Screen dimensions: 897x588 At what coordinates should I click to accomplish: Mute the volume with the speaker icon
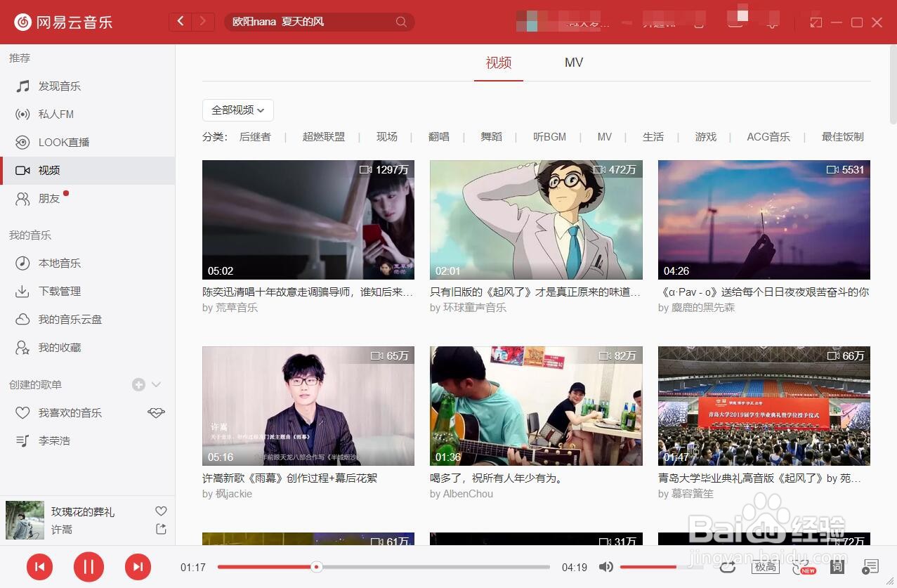click(606, 567)
